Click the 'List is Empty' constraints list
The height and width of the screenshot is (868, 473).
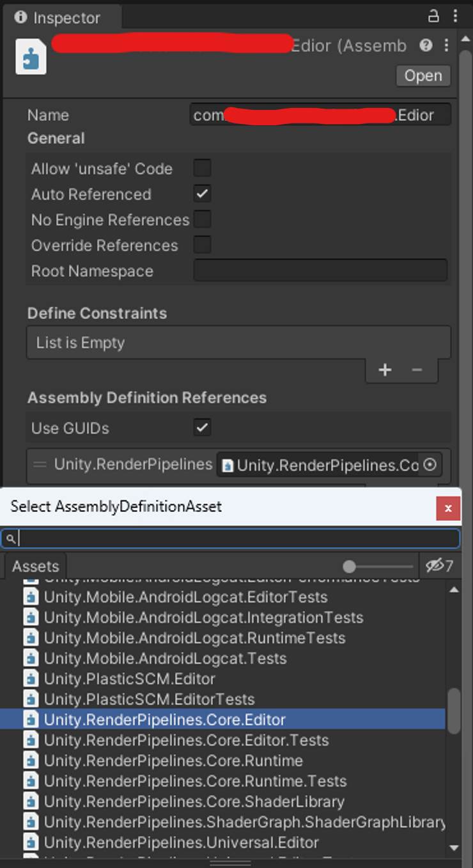tap(238, 343)
